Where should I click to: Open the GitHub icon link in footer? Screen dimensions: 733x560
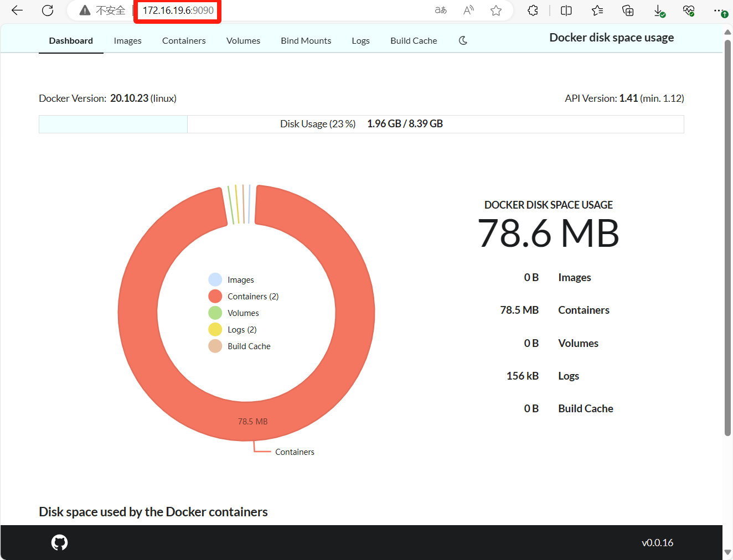tap(59, 542)
